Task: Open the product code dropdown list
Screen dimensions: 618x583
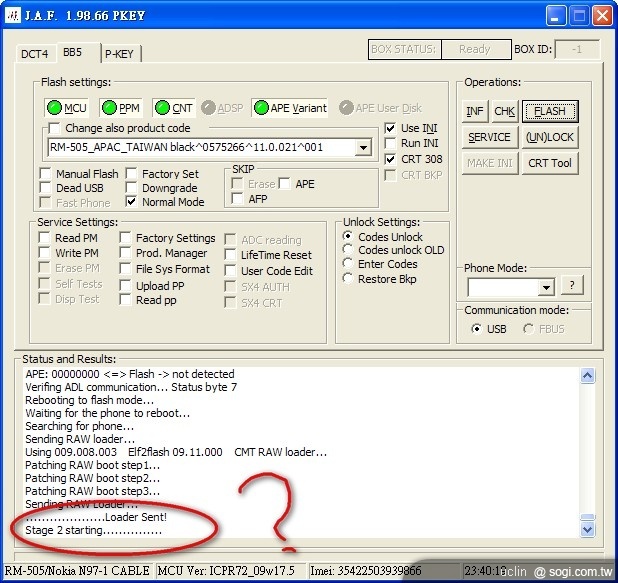Action: pyautogui.click(x=363, y=148)
